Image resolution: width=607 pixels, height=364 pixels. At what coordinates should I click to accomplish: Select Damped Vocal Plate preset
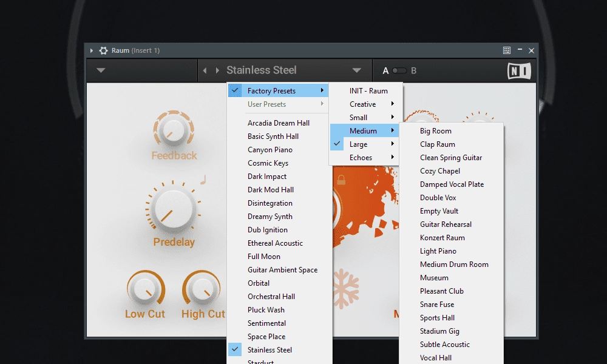pyautogui.click(x=452, y=184)
